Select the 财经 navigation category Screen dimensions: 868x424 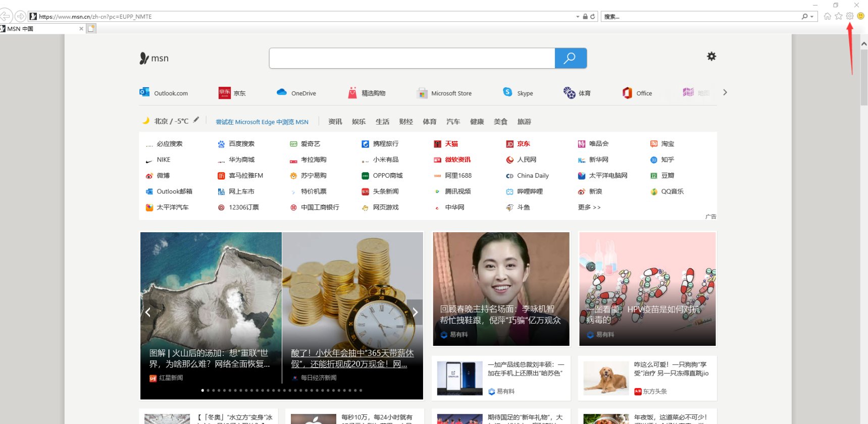[x=405, y=122]
